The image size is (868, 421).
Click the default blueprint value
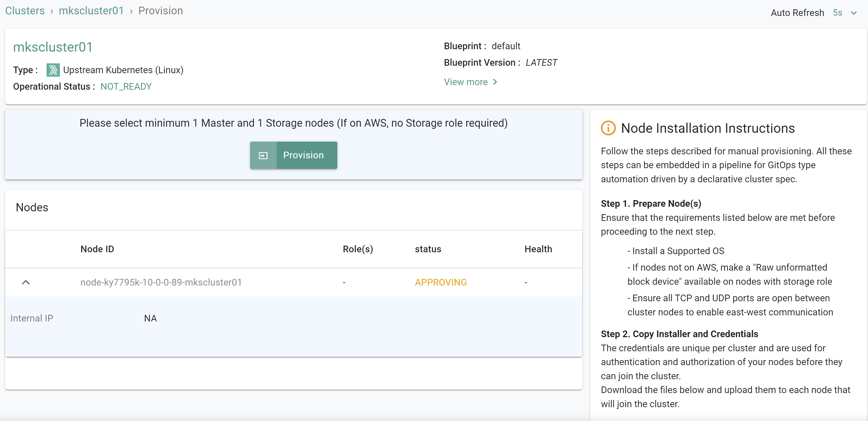[506, 46]
